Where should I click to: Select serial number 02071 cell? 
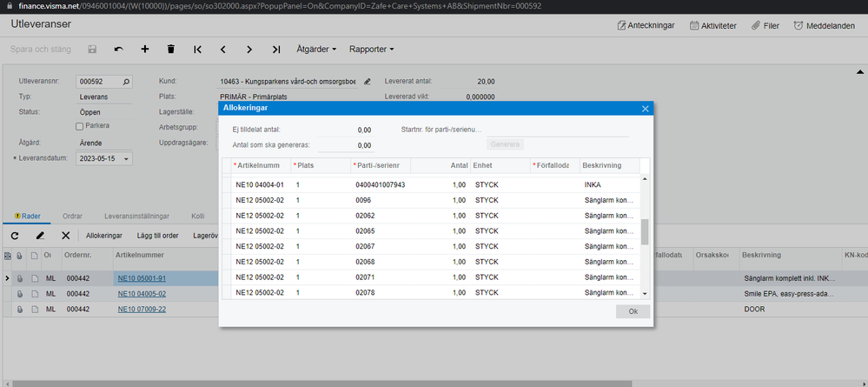click(381, 277)
